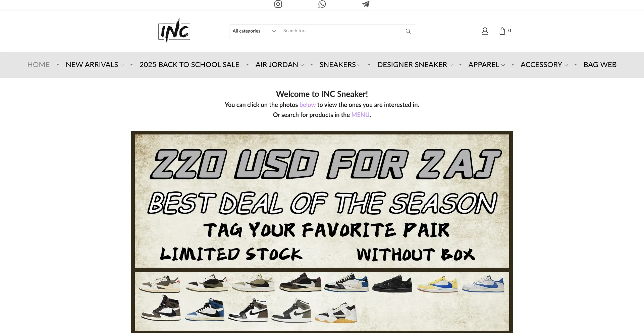
Task: Open the Telegram paper-plane icon
Action: click(366, 4)
